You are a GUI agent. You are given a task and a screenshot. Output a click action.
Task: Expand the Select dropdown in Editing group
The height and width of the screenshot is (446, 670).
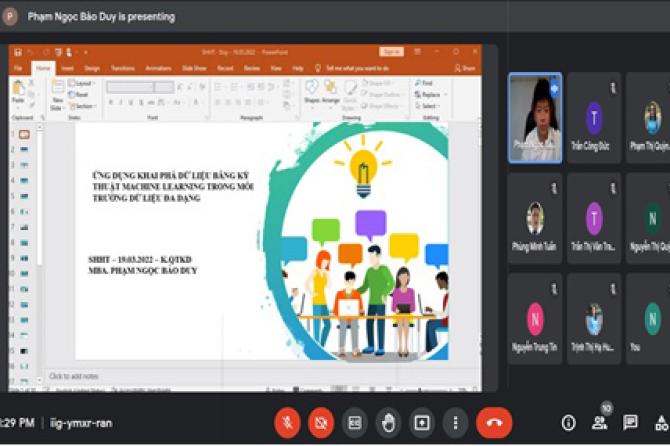click(x=428, y=106)
